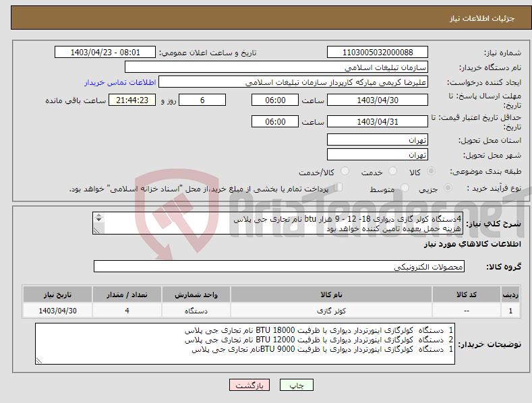
Task: Click the product group field محصولات الکترونیکی
Action: (279, 266)
